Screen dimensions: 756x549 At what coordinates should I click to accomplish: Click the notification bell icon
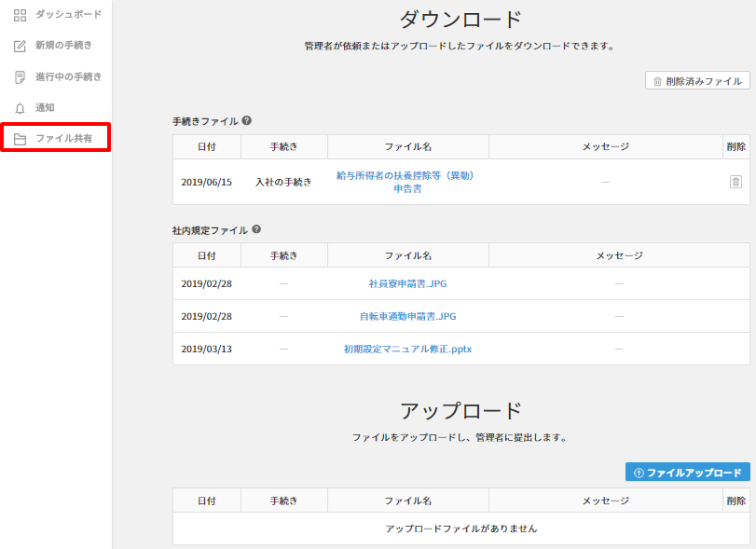(20, 108)
